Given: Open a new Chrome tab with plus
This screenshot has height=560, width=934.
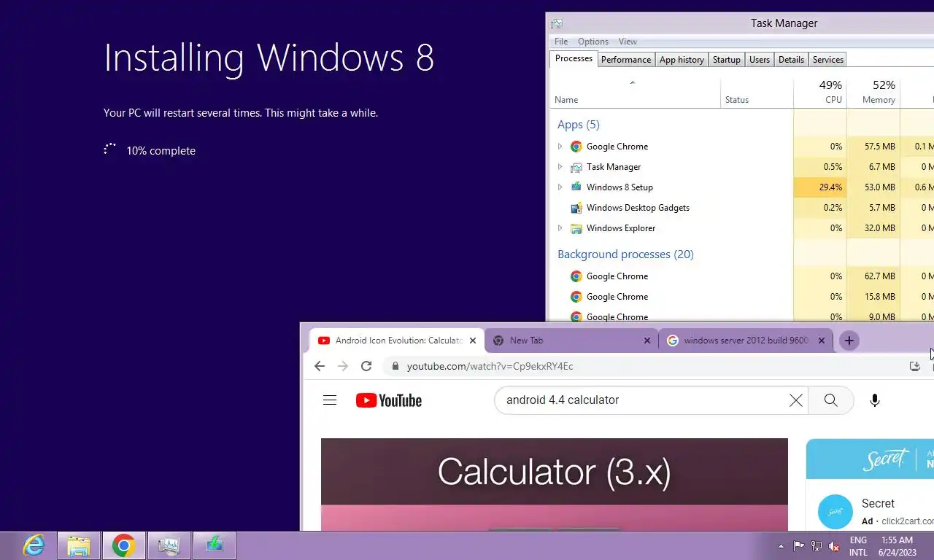Looking at the screenshot, I should pos(849,341).
